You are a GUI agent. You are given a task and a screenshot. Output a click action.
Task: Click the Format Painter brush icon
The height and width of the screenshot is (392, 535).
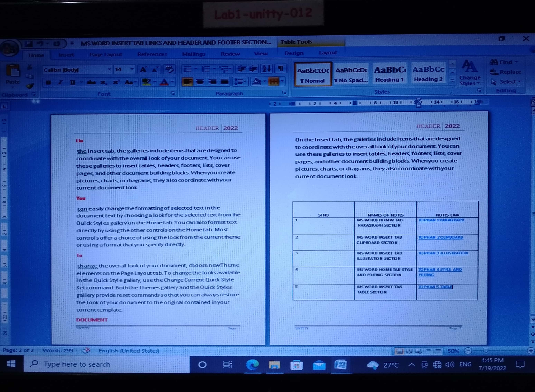(30, 86)
